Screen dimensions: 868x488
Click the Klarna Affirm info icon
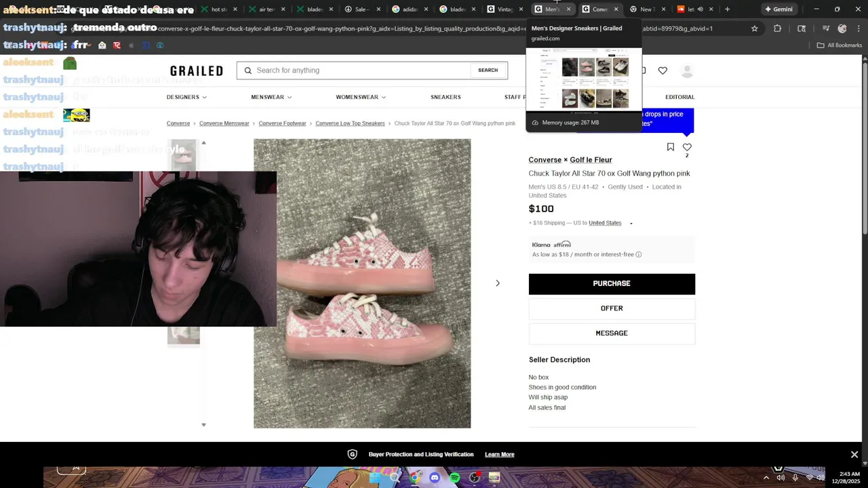[x=639, y=255]
